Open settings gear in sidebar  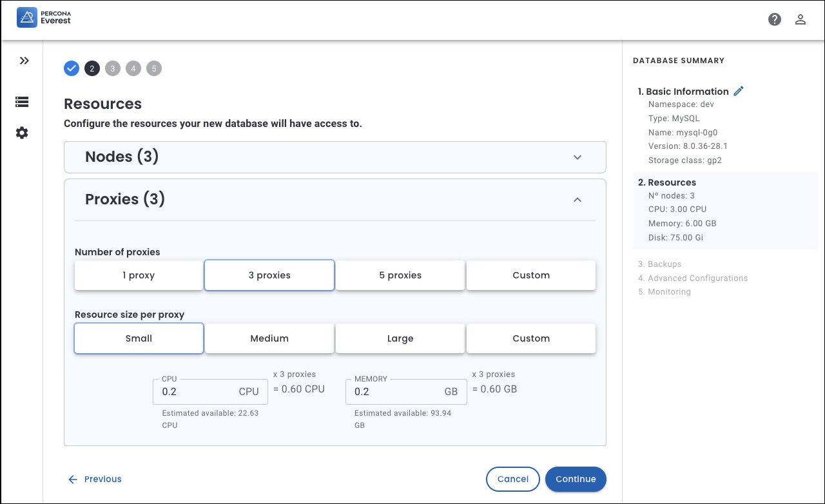pyautogui.click(x=22, y=133)
